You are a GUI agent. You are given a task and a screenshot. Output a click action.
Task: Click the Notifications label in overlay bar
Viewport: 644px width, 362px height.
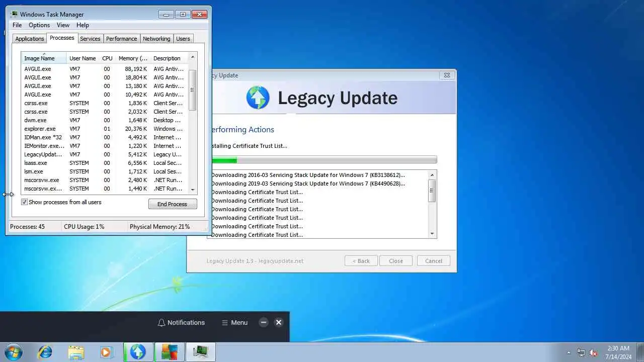[x=186, y=323]
